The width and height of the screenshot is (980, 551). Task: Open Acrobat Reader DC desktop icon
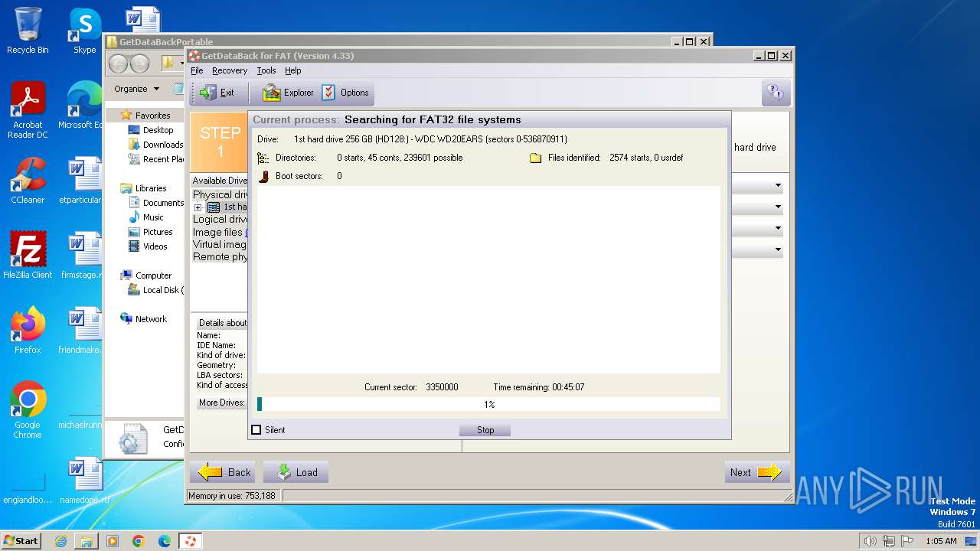coord(28,111)
